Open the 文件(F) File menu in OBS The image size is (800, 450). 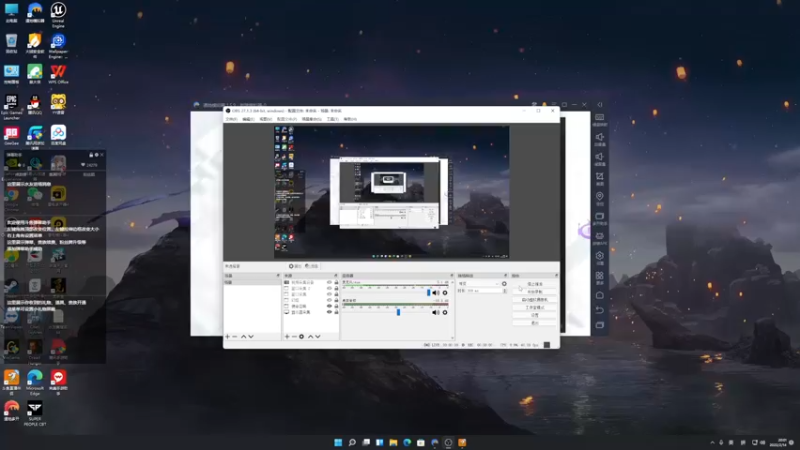(231, 119)
